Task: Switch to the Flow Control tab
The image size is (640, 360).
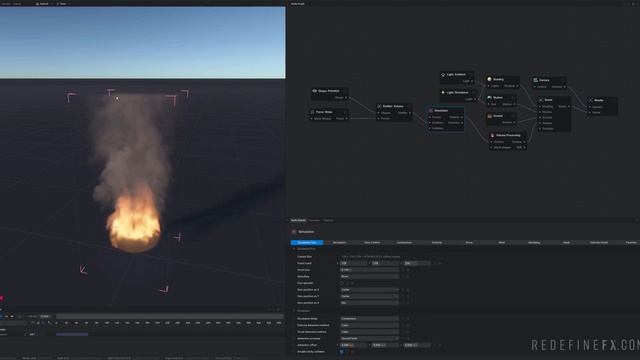Action: click(372, 242)
